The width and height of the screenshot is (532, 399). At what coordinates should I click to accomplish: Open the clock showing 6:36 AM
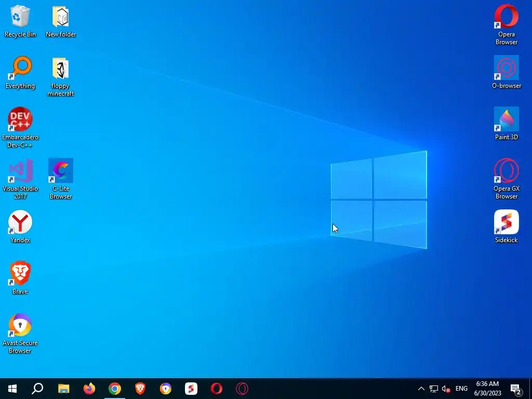(x=487, y=389)
